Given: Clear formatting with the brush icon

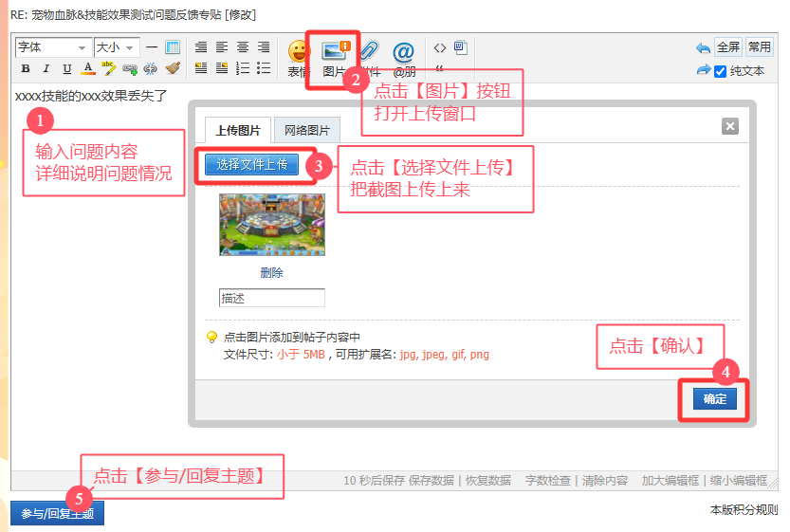Looking at the screenshot, I should [173, 68].
